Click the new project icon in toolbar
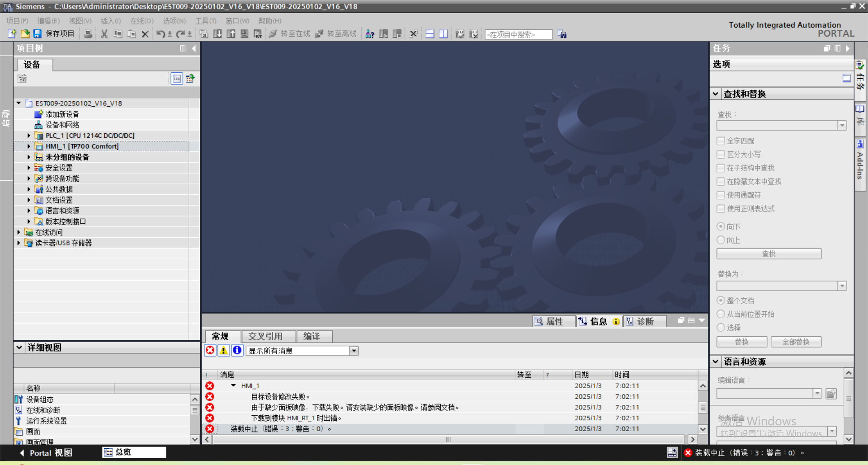868x465 pixels. (12, 34)
